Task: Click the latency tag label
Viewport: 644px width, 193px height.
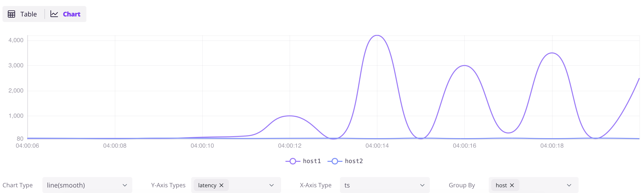Action: (x=207, y=185)
